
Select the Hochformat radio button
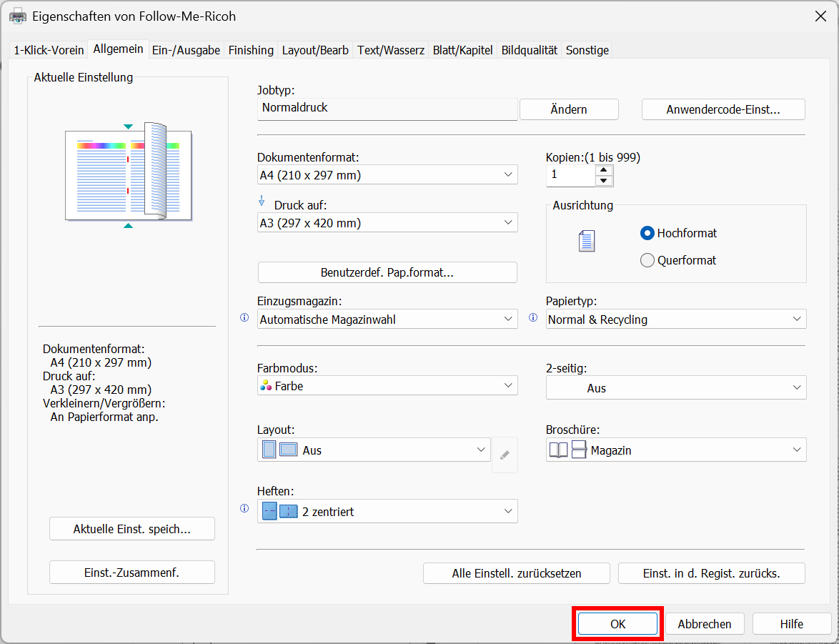click(x=647, y=233)
